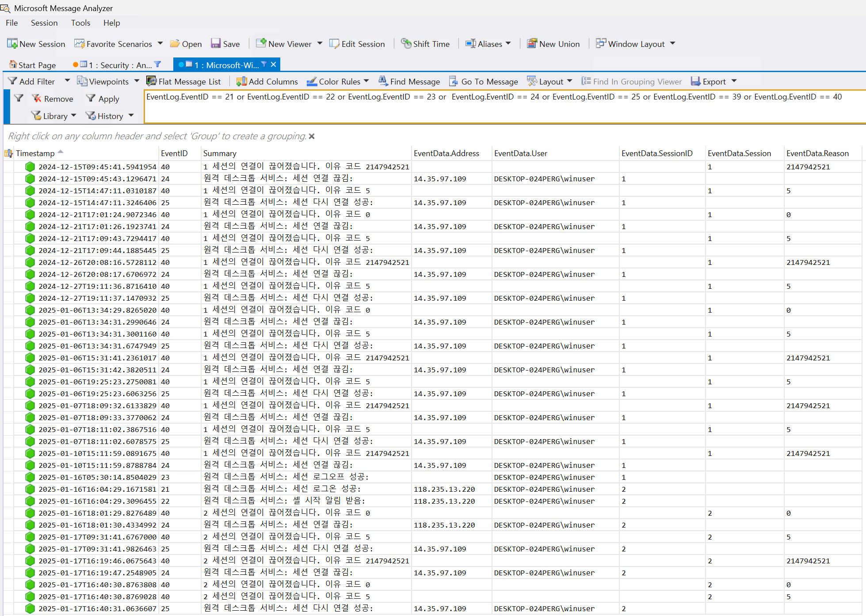Sort by the Timestamp column header

[x=35, y=153]
